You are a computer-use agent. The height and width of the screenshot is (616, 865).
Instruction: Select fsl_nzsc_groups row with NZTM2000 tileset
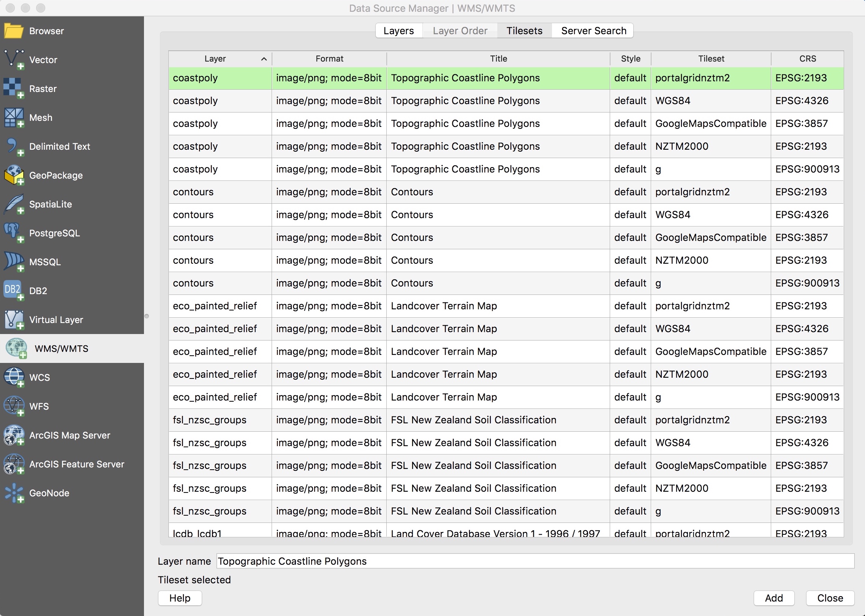[506, 488]
